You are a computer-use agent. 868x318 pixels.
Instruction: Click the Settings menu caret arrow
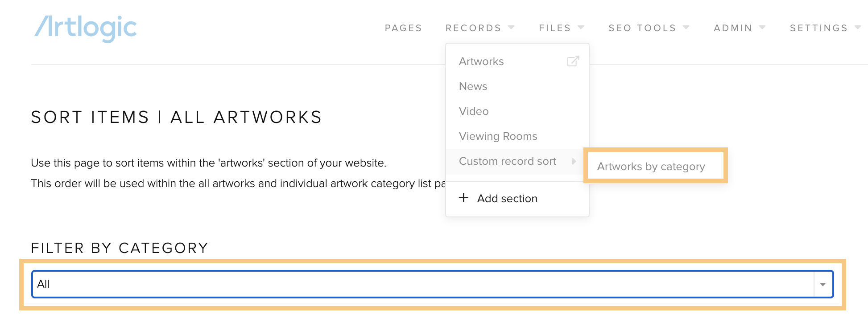tap(858, 28)
